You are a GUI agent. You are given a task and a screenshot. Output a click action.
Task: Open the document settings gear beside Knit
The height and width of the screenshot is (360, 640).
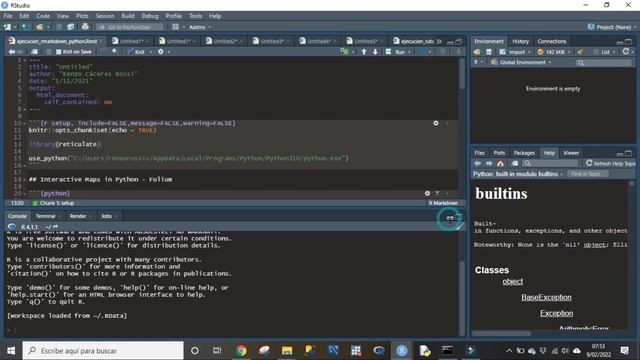point(160,52)
